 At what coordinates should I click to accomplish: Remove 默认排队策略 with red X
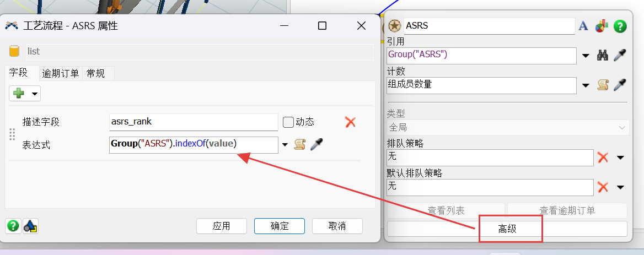(x=603, y=187)
